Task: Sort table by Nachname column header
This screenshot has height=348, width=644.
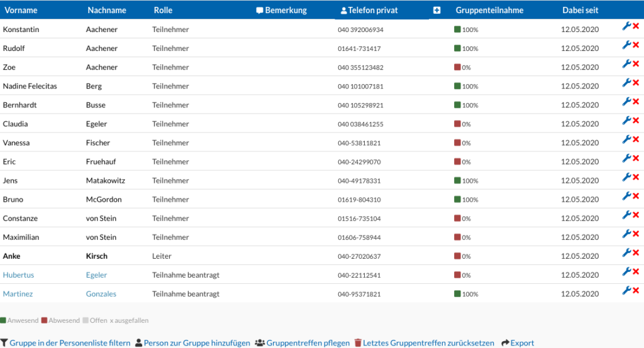Action: [107, 10]
